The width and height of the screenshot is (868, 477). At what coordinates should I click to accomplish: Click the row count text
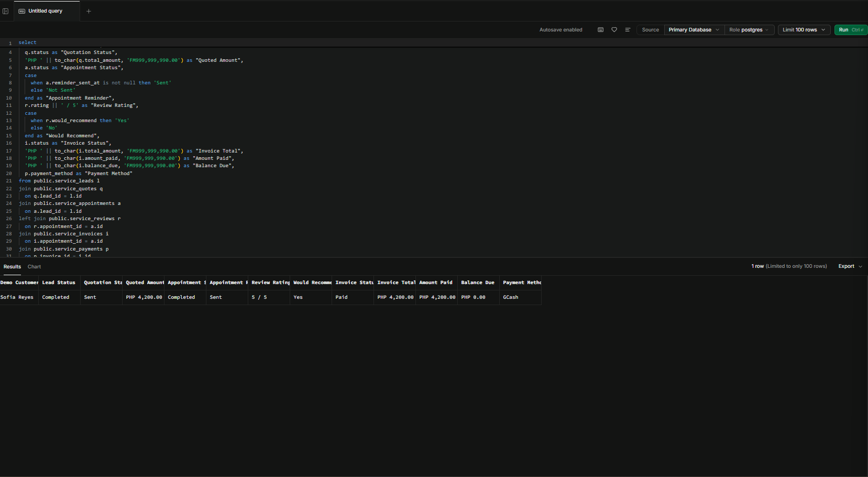click(x=789, y=266)
